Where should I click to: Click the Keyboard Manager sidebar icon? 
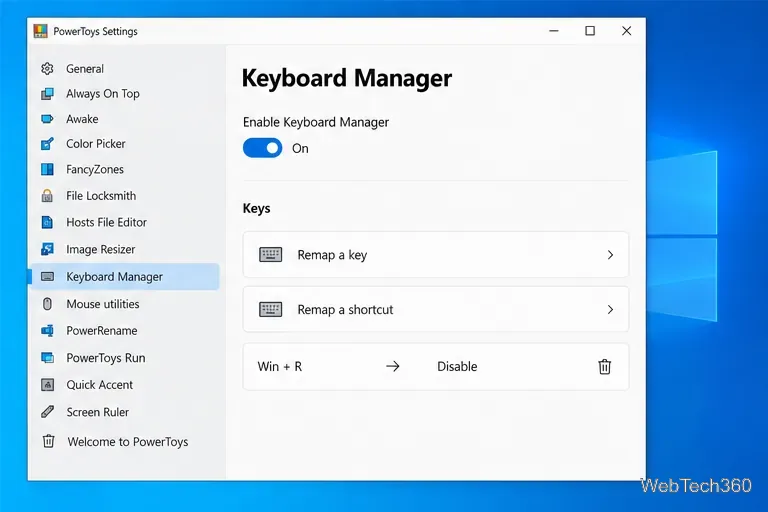(x=47, y=277)
